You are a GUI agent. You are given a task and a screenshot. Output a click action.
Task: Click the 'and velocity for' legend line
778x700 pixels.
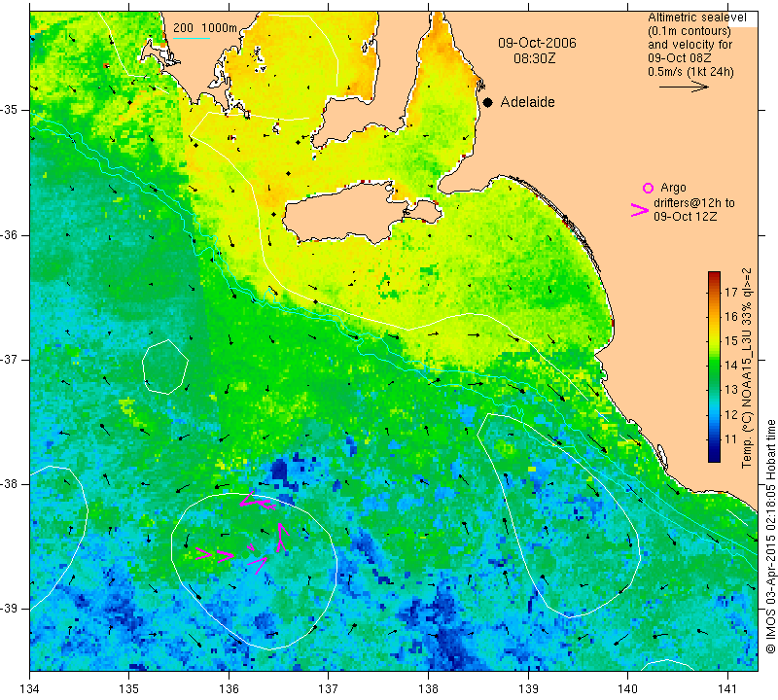pyautogui.click(x=690, y=45)
